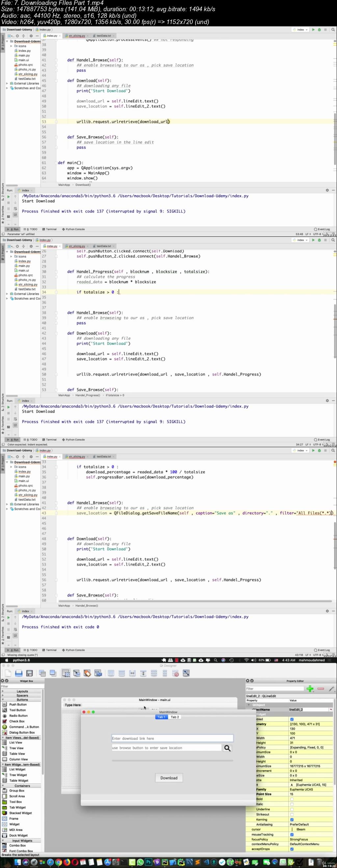This screenshot has height=868, width=337.
Task: Select the Edit Signals/Slots mode icon
Action: pos(77,673)
